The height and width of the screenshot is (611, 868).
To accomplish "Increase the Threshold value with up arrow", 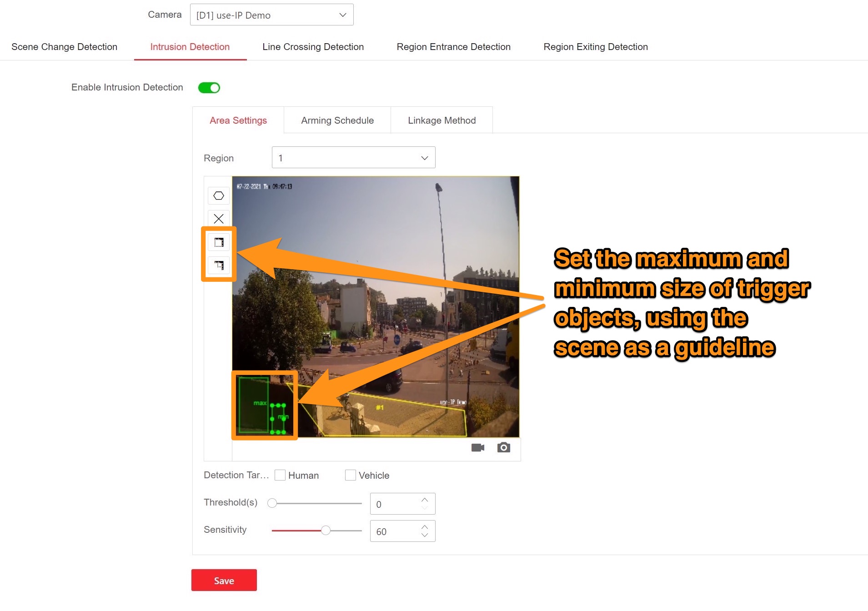I will coord(425,500).
